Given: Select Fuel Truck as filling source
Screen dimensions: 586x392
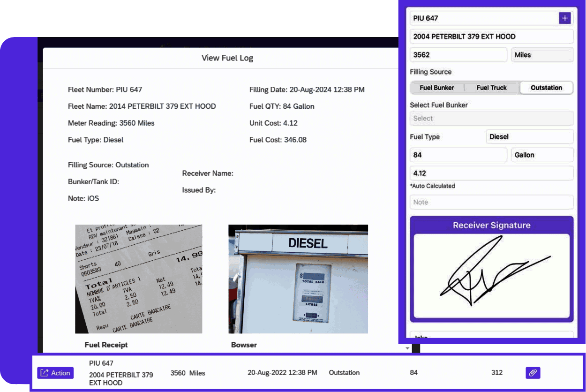Looking at the screenshot, I should coord(491,88).
